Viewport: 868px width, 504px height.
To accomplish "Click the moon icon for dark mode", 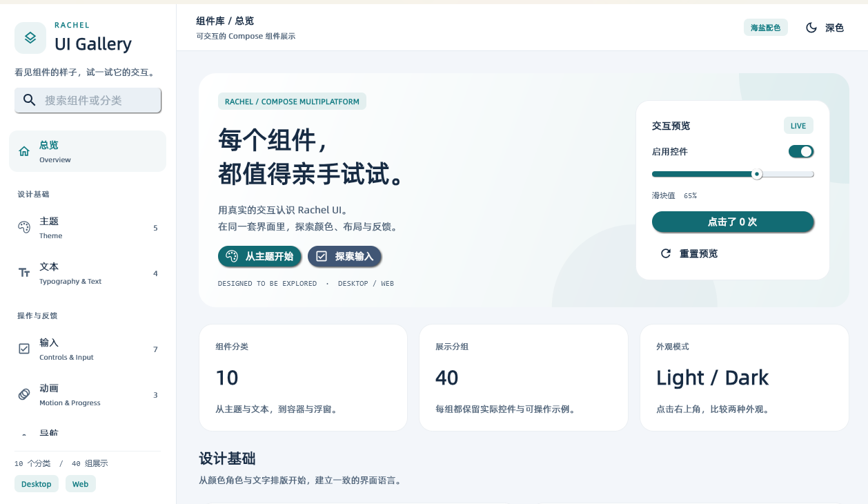I will tap(811, 28).
